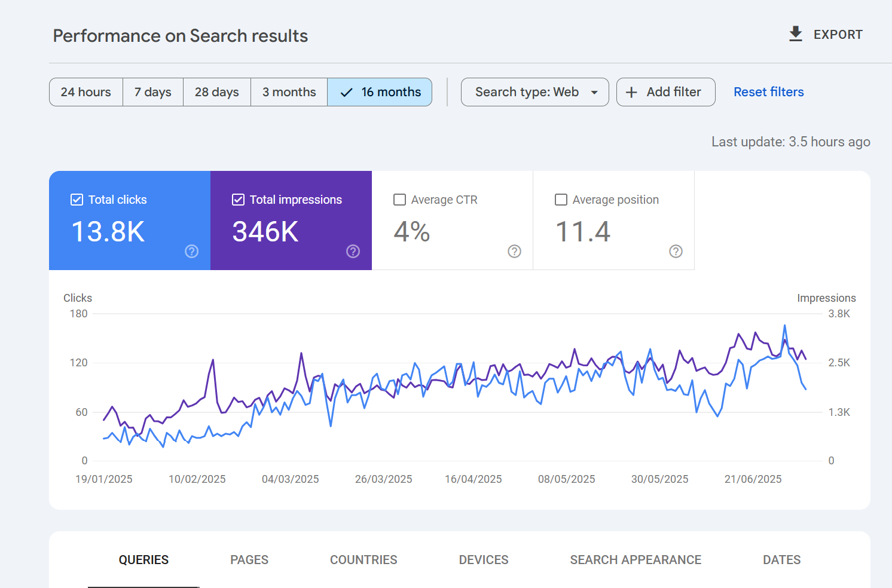Image resolution: width=892 pixels, height=588 pixels.
Task: Select the 28 days date range
Action: [217, 92]
